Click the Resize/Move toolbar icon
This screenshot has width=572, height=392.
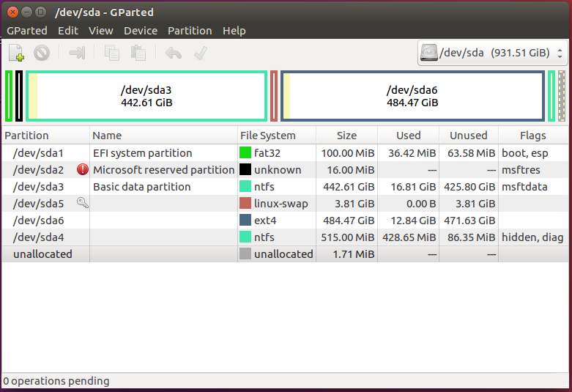click(77, 53)
